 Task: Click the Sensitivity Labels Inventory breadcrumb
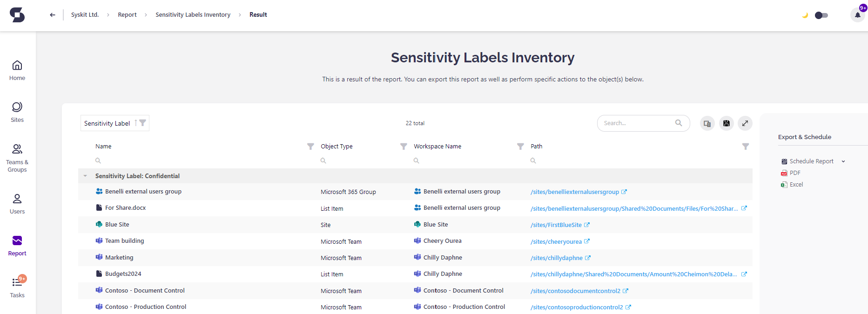click(193, 15)
